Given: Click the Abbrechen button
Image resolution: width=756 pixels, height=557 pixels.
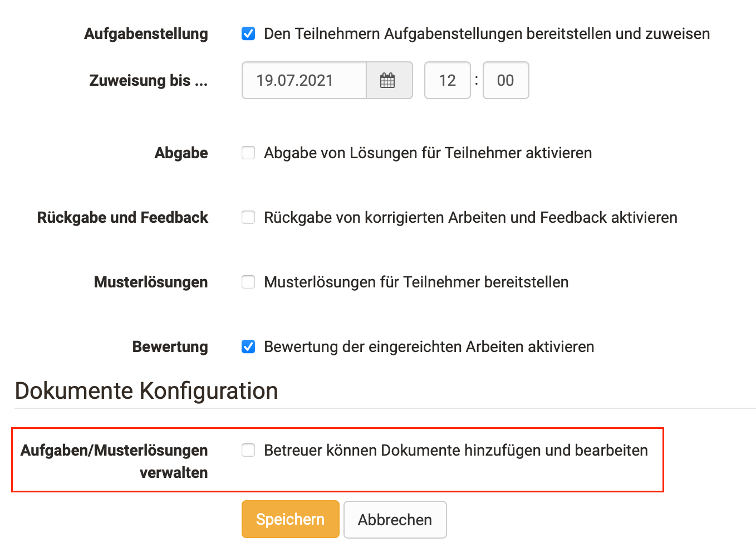Looking at the screenshot, I should tap(395, 520).
